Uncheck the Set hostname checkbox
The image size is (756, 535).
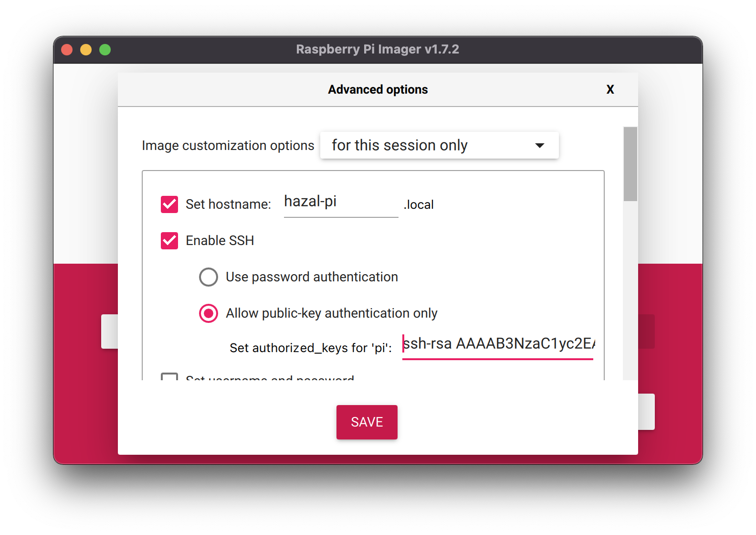[x=169, y=204]
